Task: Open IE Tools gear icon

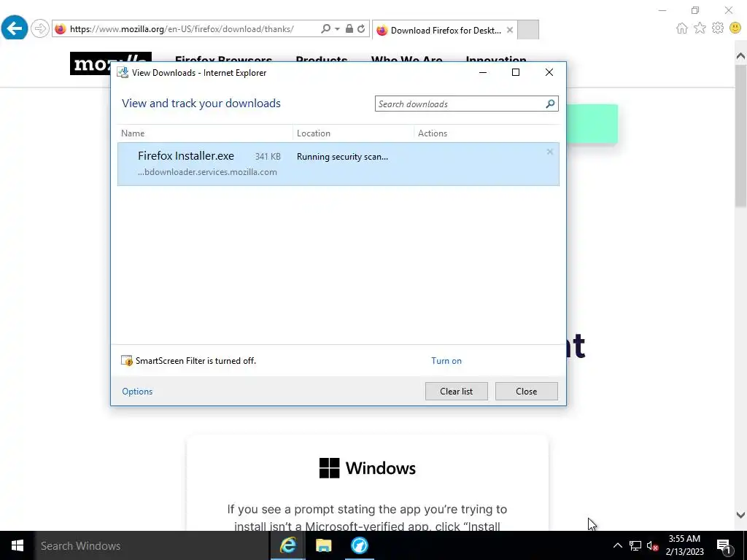Action: (x=718, y=28)
